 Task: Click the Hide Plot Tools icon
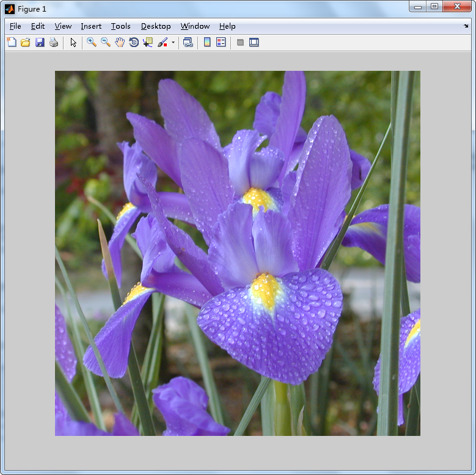tap(240, 42)
